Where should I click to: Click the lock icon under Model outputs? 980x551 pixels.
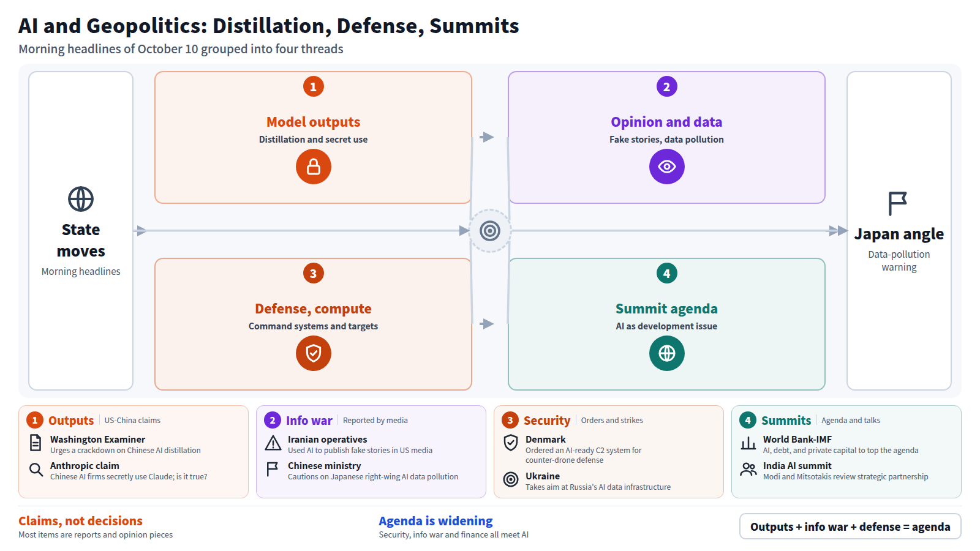(x=314, y=167)
